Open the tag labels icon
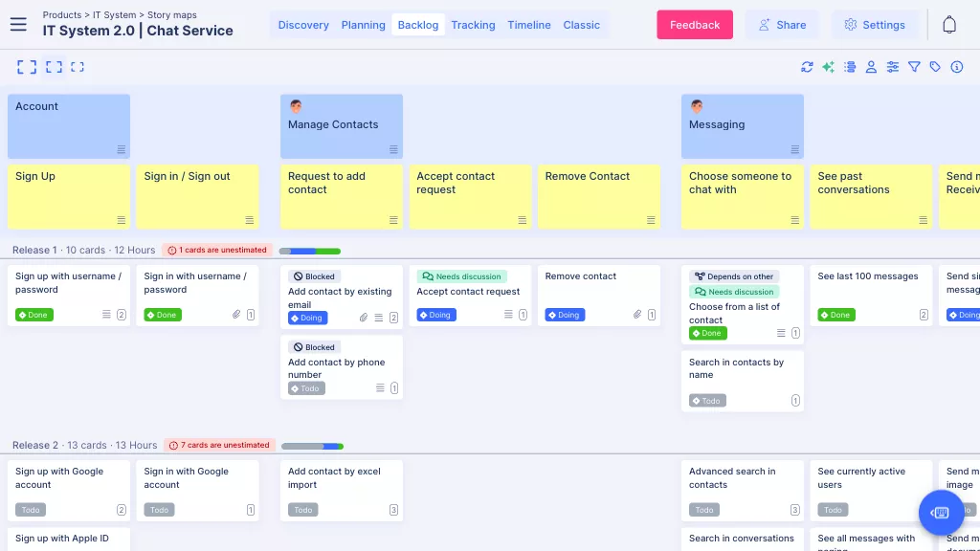This screenshot has height=551, width=980. tap(935, 67)
